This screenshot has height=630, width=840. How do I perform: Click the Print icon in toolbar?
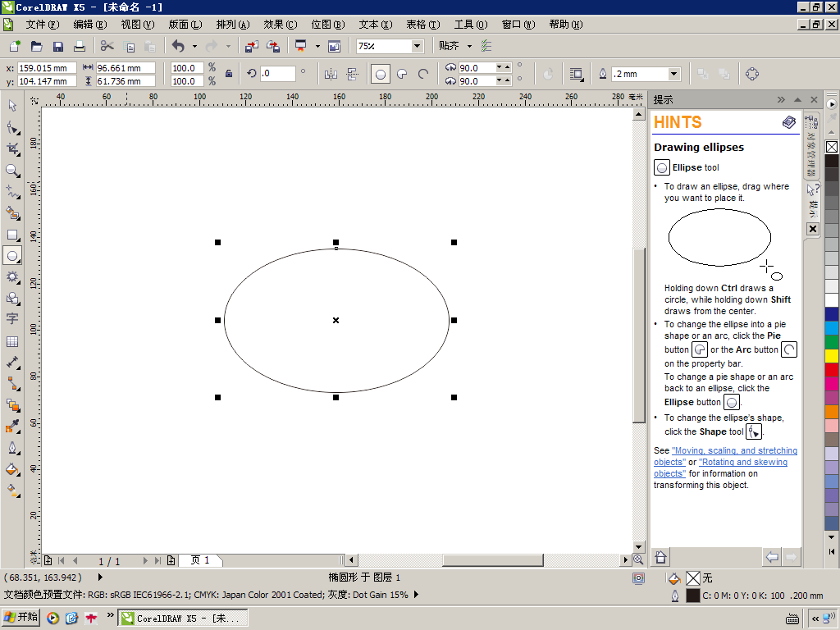click(80, 46)
